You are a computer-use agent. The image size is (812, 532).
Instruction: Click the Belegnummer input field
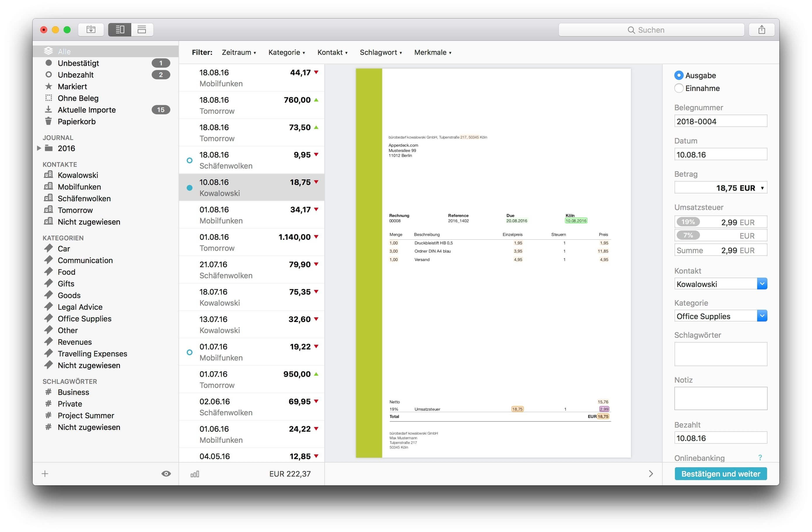(x=721, y=121)
